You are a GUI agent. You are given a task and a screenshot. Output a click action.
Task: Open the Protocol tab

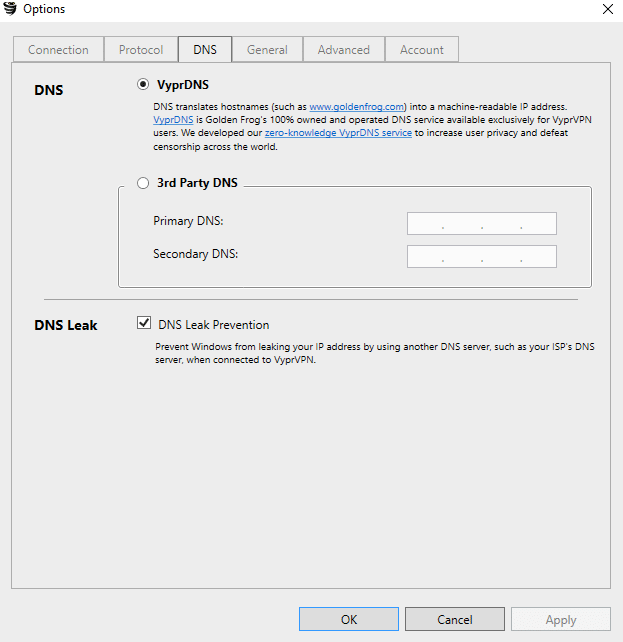point(141,50)
